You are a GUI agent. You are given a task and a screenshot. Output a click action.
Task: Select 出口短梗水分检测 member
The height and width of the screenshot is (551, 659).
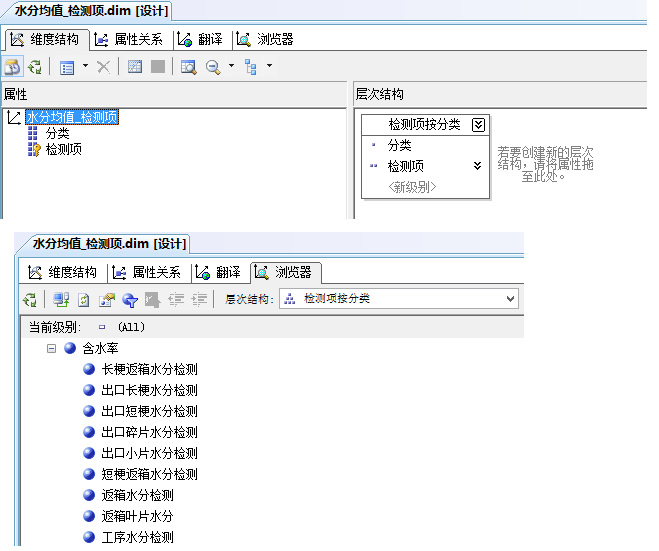click(149, 411)
